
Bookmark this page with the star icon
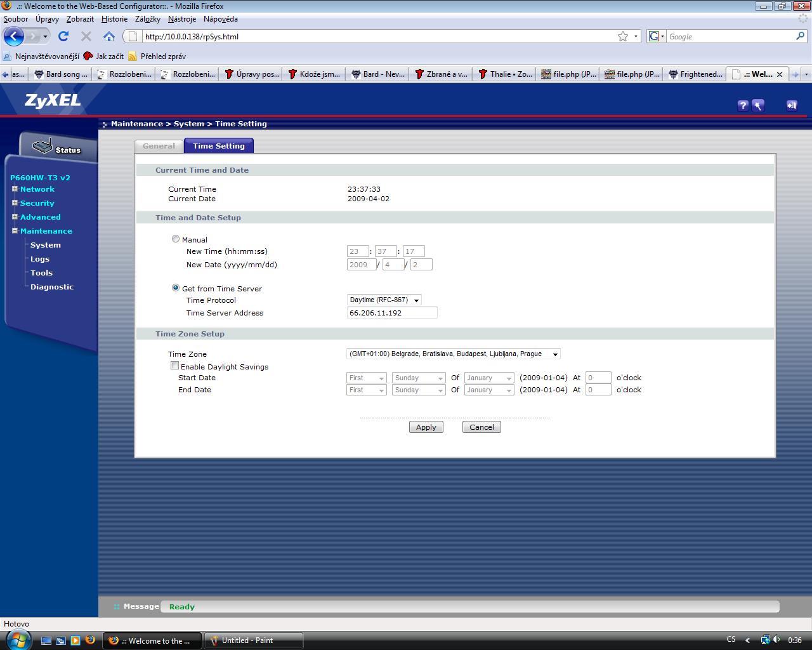click(x=623, y=36)
